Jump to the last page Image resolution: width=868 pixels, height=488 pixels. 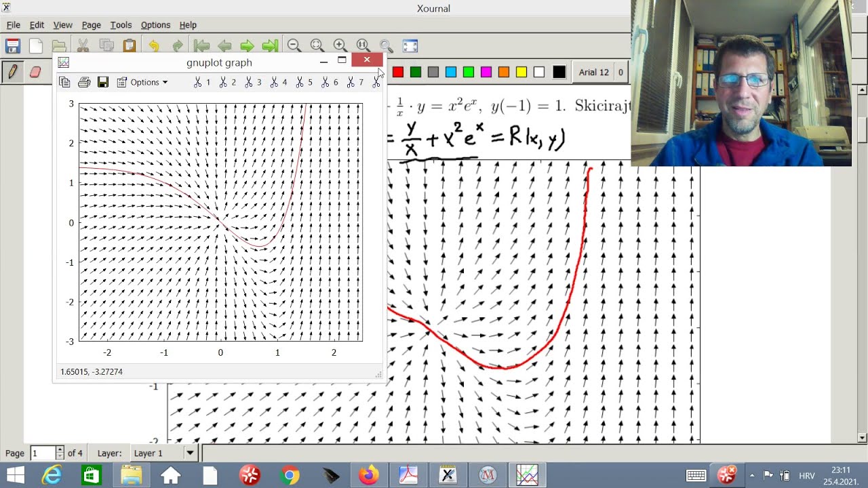pyautogui.click(x=271, y=46)
